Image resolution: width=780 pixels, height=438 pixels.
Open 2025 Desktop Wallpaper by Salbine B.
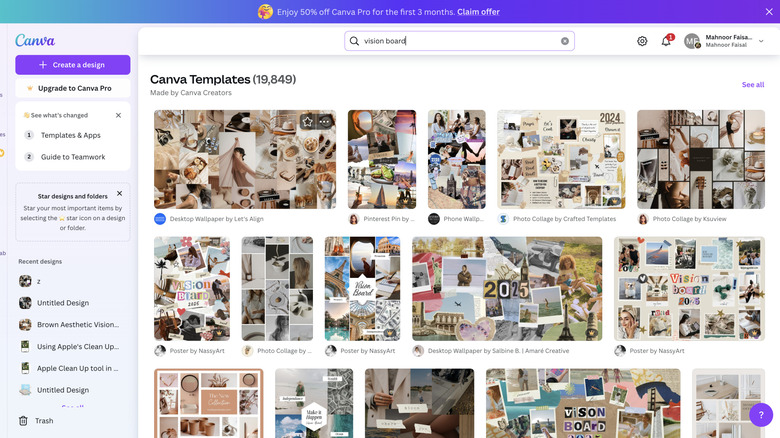coord(507,289)
